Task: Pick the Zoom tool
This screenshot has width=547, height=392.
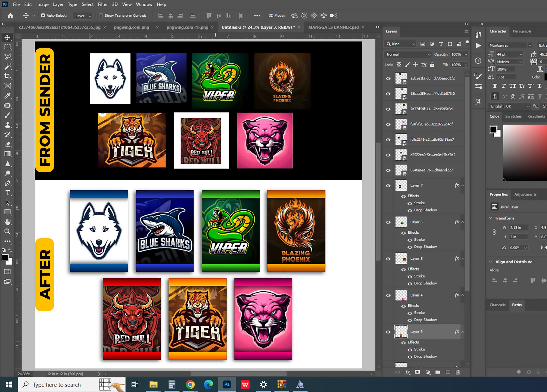Action: (8, 231)
